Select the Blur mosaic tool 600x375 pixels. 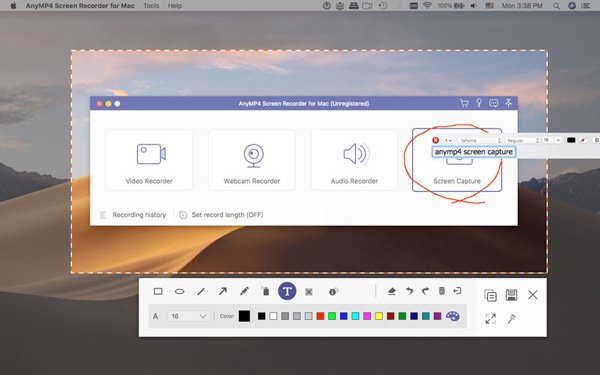pos(309,292)
